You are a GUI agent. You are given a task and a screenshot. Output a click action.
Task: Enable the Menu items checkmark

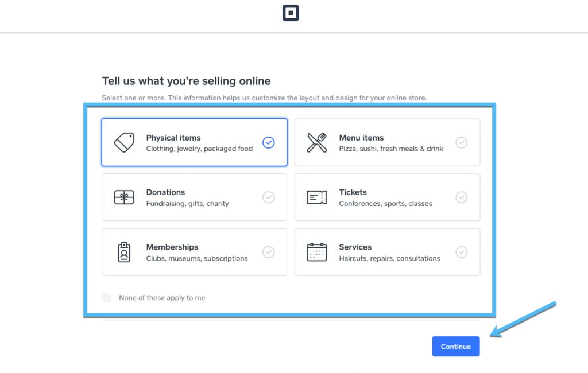[461, 142]
